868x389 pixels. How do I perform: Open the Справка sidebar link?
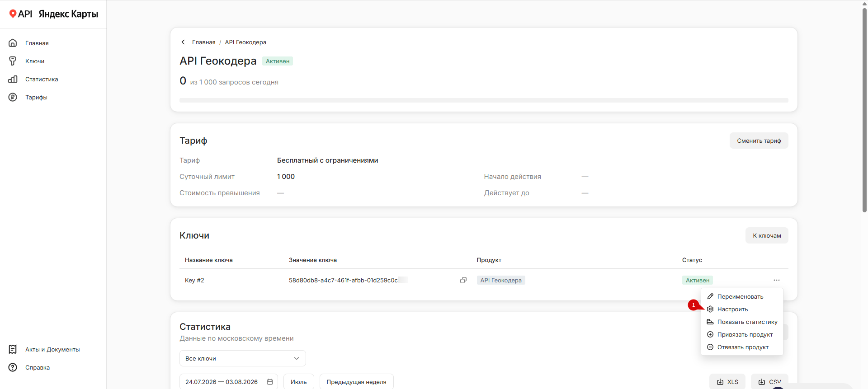tap(38, 367)
